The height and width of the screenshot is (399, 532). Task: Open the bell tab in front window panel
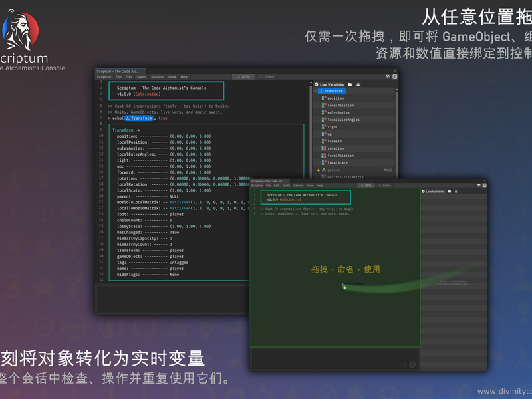[x=456, y=192]
